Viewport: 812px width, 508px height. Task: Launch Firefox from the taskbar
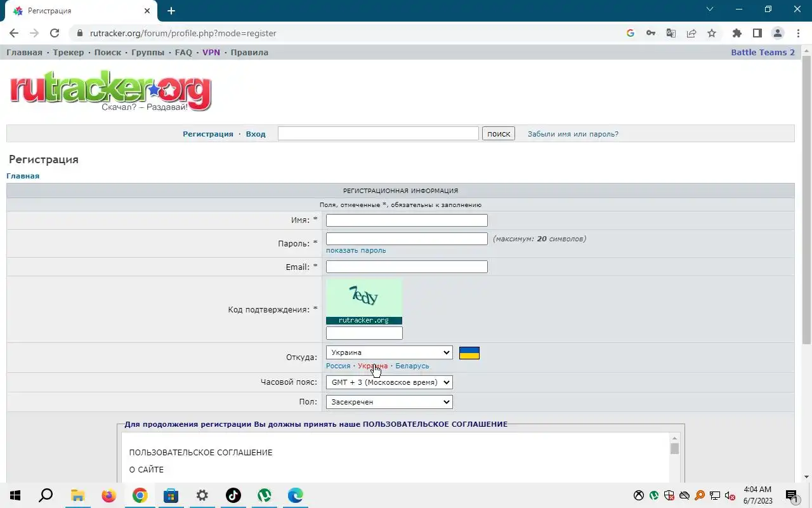click(x=108, y=495)
